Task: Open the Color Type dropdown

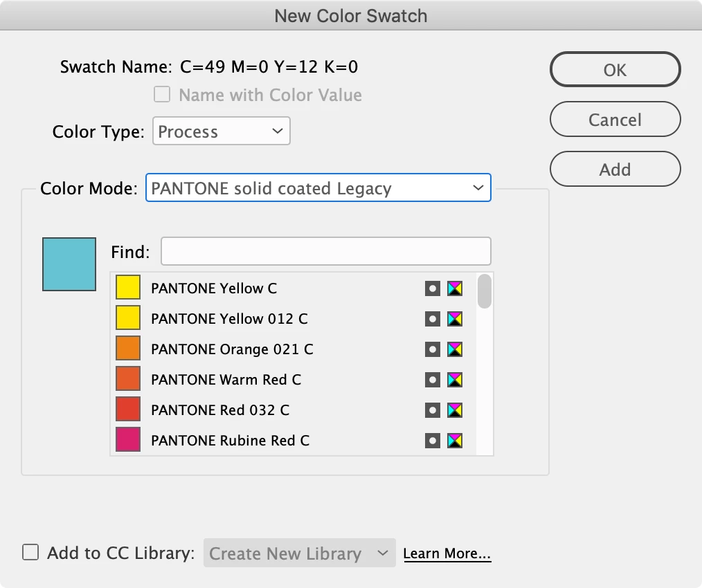Action: click(221, 131)
